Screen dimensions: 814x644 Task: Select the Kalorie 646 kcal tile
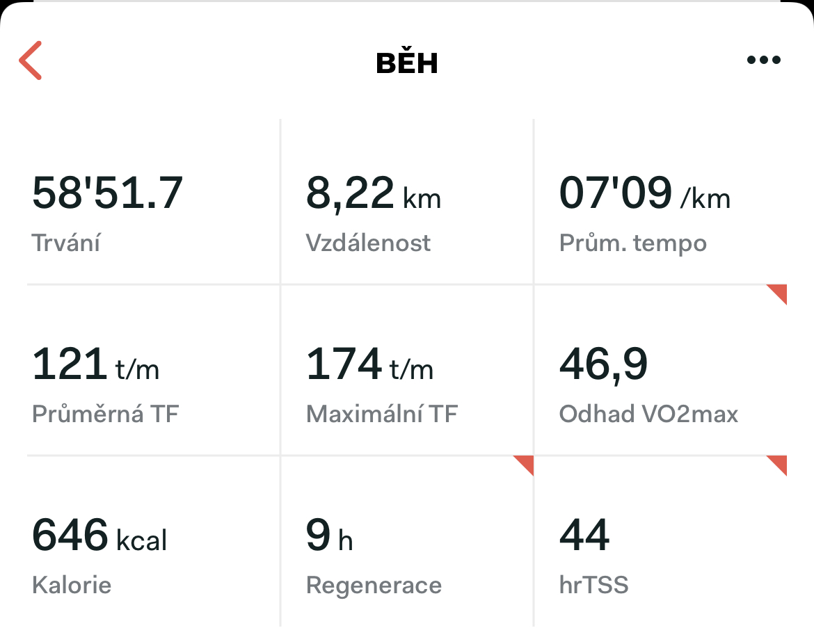coord(153,541)
